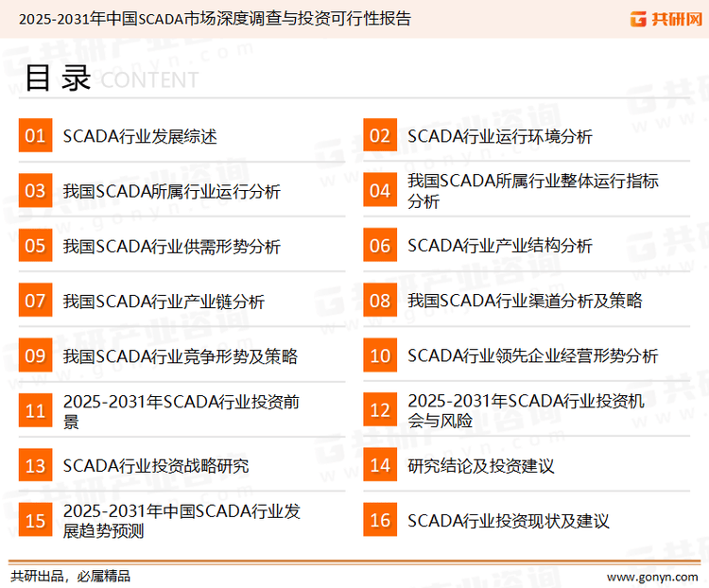Click the orange 16 number badge
This screenshot has width=709, height=588.
380,521
